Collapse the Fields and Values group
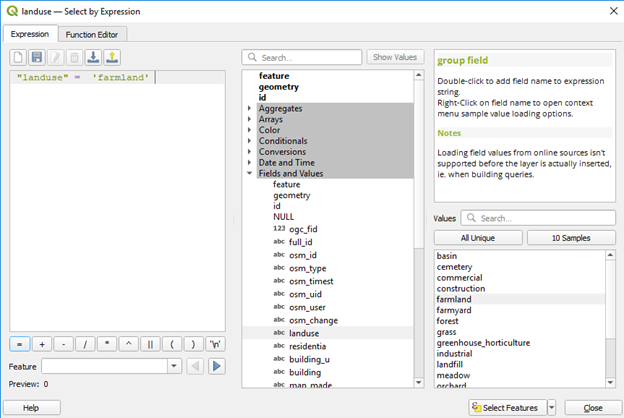Image resolution: width=624 pixels, height=418 pixels. point(250,174)
